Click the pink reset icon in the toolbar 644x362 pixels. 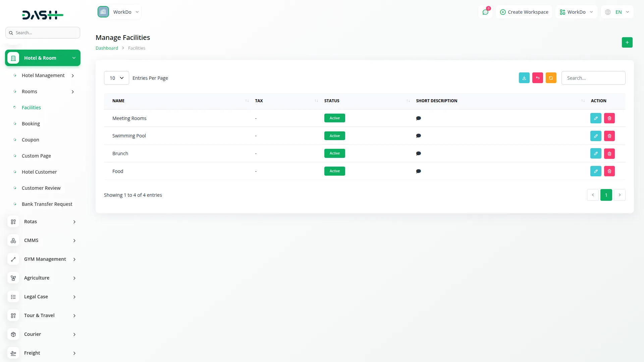pyautogui.click(x=537, y=78)
